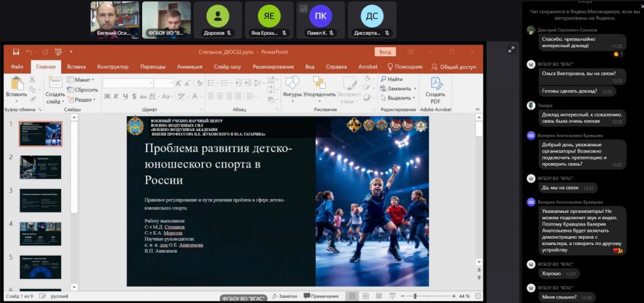Screen dimensions: 644x303
Task: Open the Shapes (Фигуры) gallery
Action: (292, 85)
